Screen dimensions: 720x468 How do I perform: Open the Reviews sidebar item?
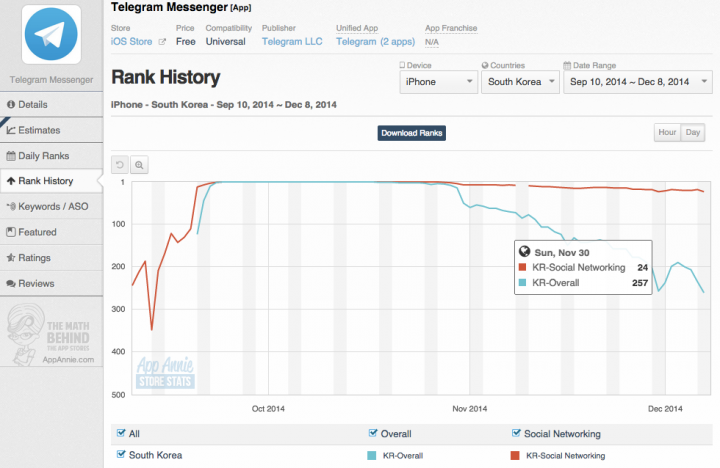(51, 284)
